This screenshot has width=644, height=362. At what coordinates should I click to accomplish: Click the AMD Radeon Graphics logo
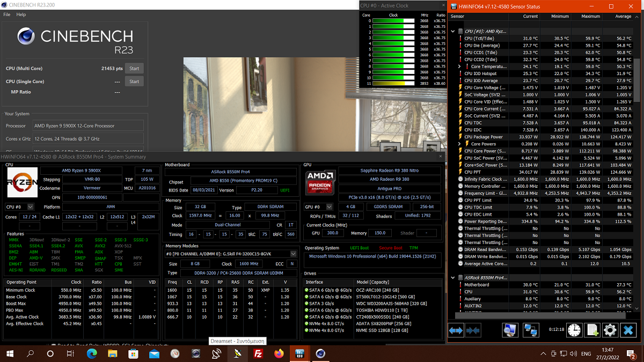[320, 182]
